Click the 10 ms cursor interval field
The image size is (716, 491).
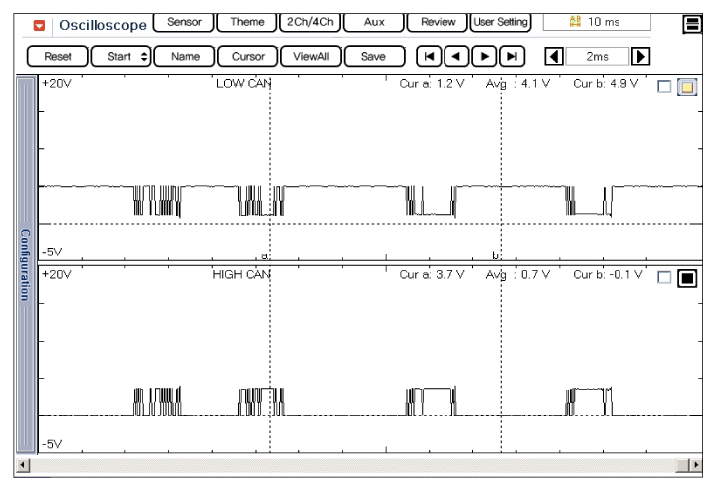pyautogui.click(x=596, y=22)
